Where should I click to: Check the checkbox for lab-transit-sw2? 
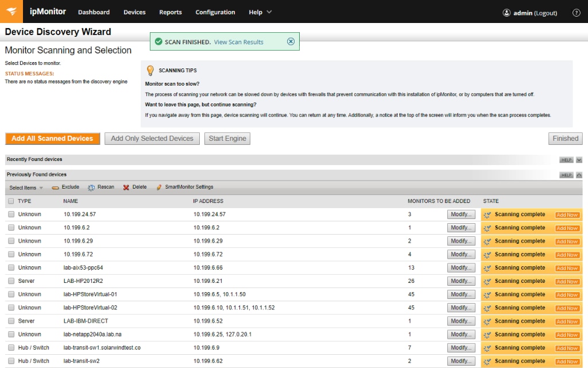click(x=10, y=361)
